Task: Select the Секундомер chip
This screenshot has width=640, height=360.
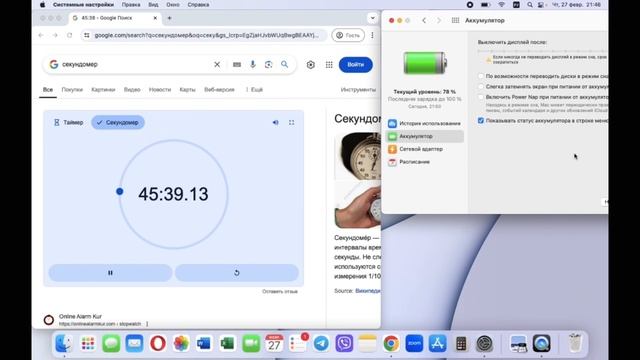Action: pyautogui.click(x=118, y=122)
